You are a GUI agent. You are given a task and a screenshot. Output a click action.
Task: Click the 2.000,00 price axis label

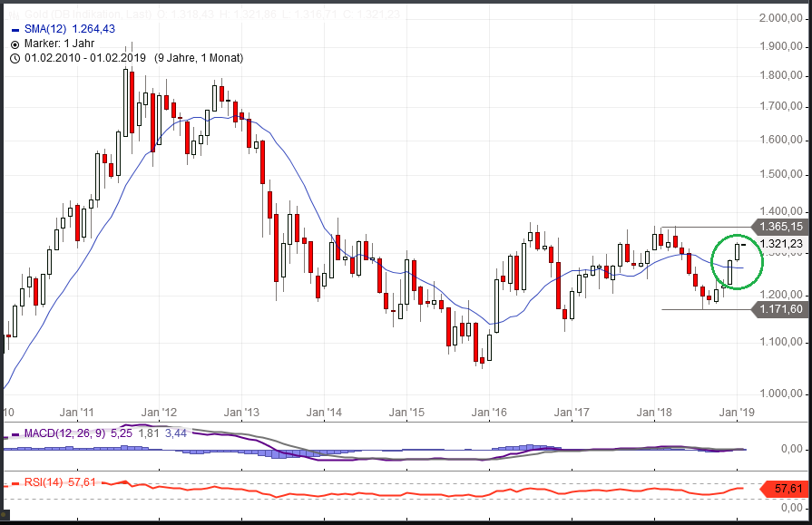(781, 18)
